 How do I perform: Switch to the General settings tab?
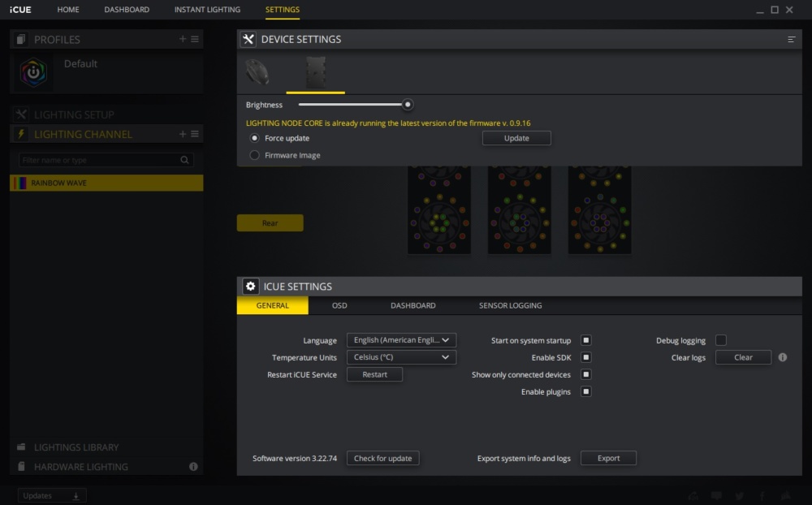pyautogui.click(x=272, y=305)
